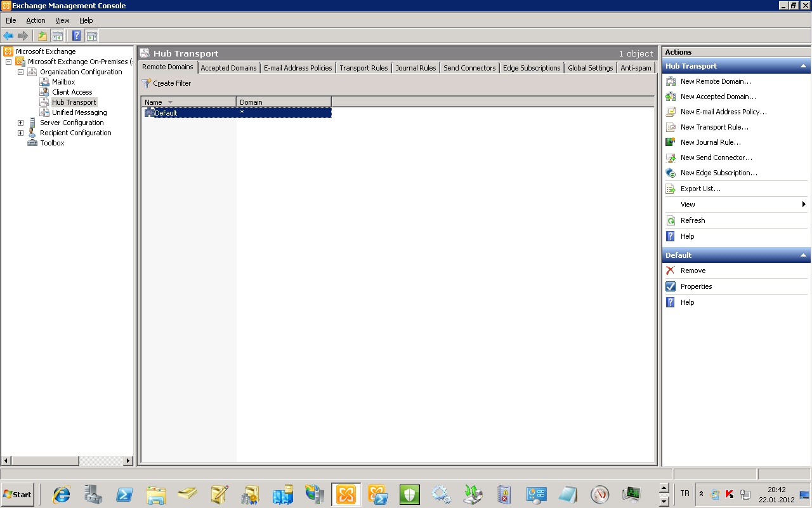The width and height of the screenshot is (812, 508).
Task: Switch to the Global Settings tab
Action: coord(590,68)
